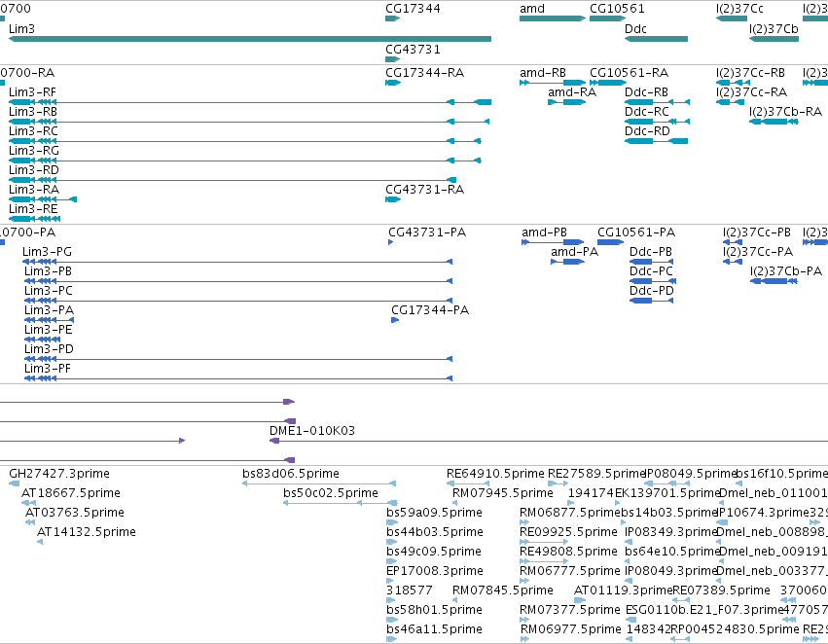Image resolution: width=828 pixels, height=644 pixels.
Task: Open EST RE64910.5prime
Action: tap(468, 483)
